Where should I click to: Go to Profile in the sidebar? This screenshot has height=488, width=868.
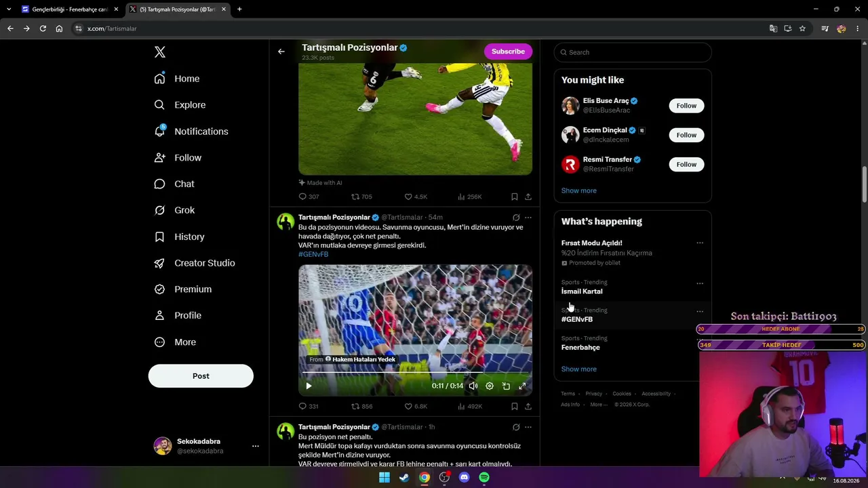[178, 315]
